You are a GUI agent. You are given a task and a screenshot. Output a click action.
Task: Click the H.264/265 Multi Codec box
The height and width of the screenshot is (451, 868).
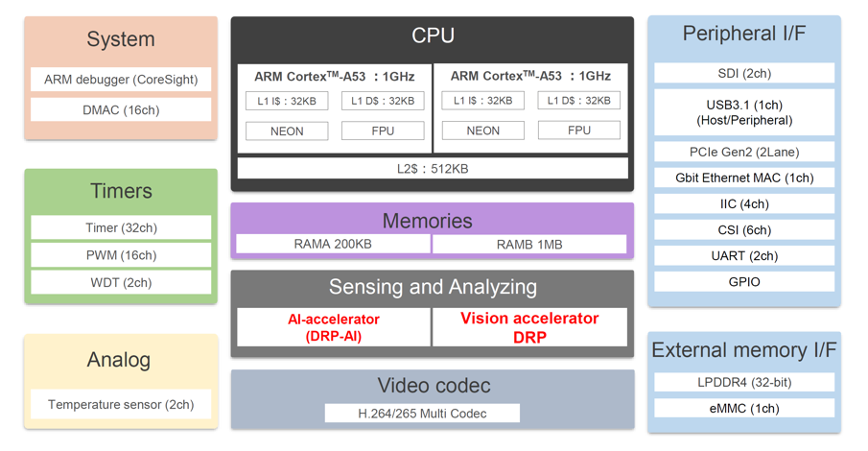coord(422,414)
